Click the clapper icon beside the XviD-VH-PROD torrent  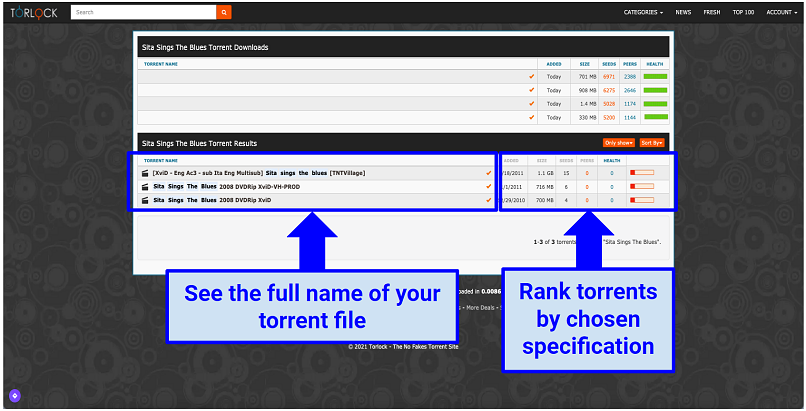click(x=145, y=187)
